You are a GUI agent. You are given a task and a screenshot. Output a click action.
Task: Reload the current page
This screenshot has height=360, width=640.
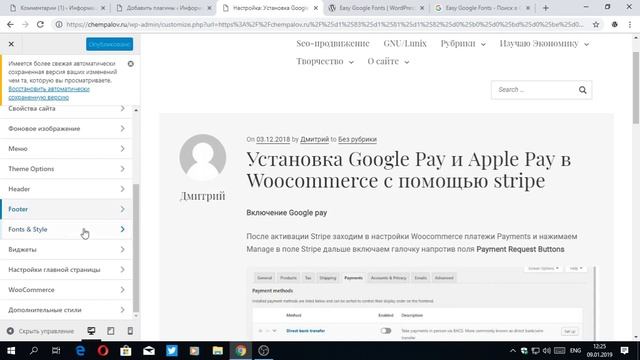(x=40, y=24)
